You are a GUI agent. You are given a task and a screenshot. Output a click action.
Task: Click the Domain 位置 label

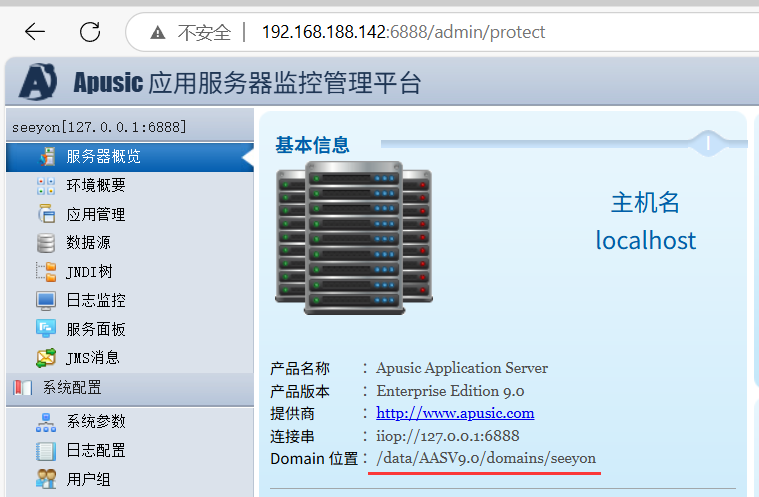(314, 458)
